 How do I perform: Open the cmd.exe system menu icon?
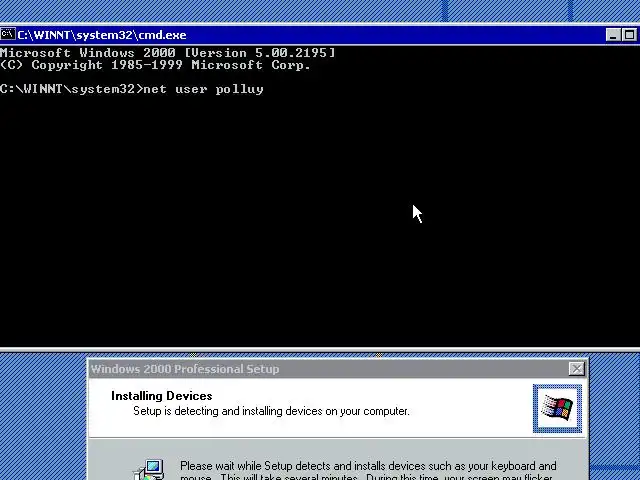pyautogui.click(x=7, y=34)
